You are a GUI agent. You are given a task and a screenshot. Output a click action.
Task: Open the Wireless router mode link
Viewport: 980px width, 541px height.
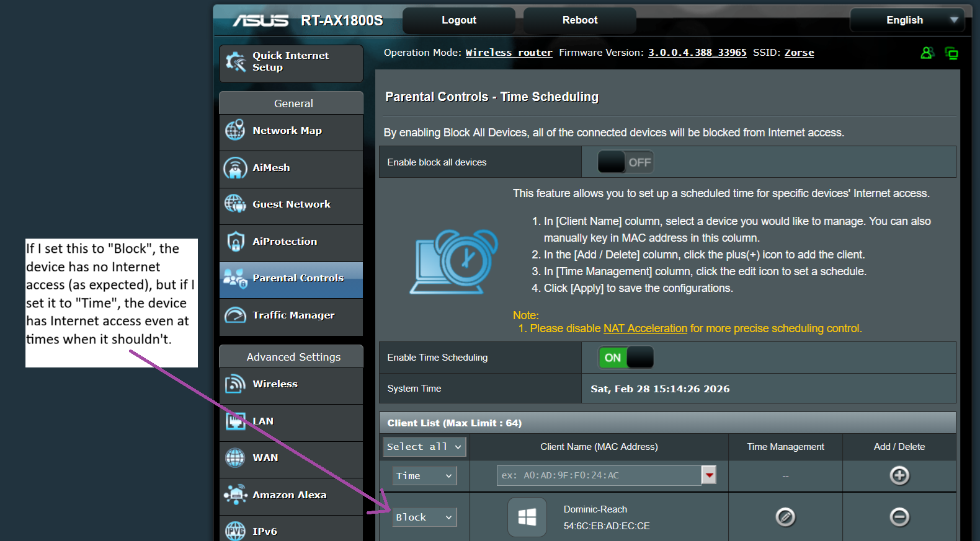(509, 53)
